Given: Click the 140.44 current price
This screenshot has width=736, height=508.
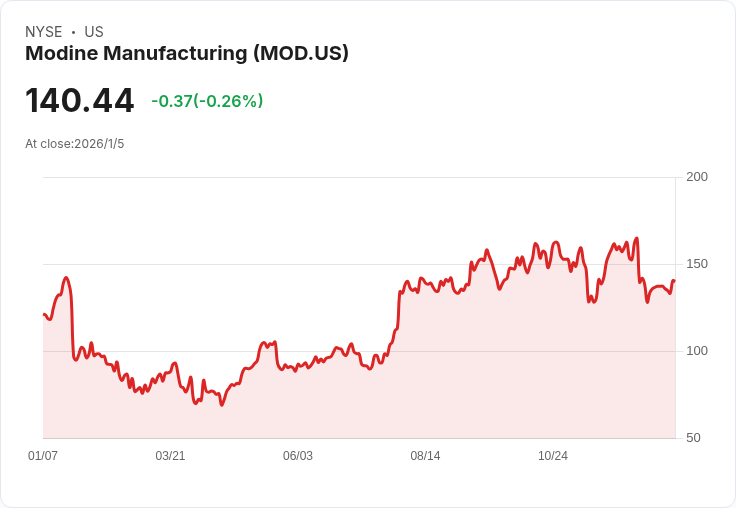Looking at the screenshot, I should (x=80, y=101).
